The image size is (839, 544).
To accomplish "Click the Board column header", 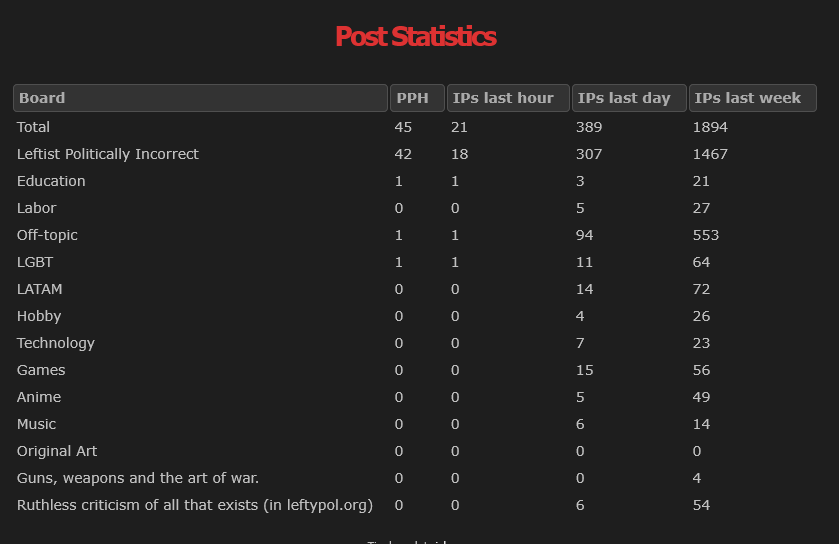I will (200, 98).
